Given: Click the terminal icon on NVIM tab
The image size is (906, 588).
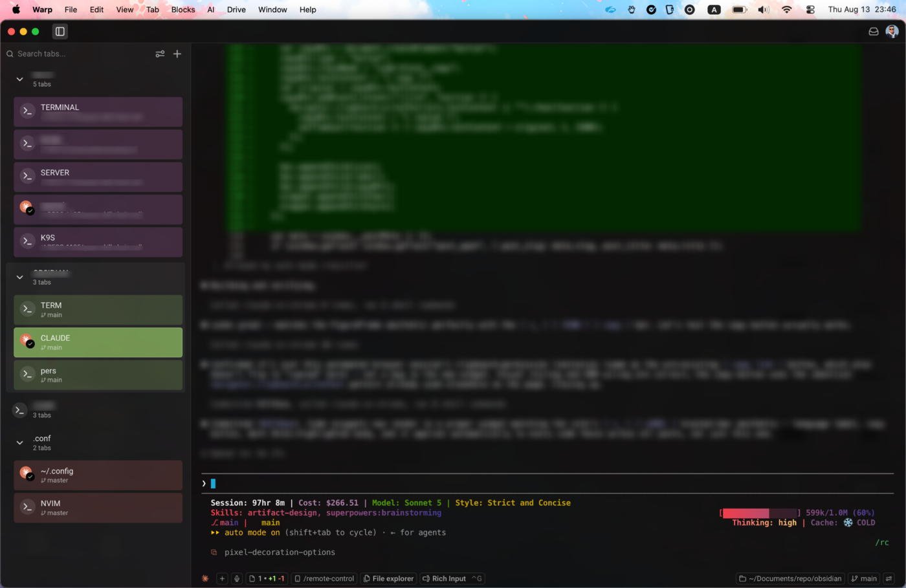Looking at the screenshot, I should tap(27, 507).
